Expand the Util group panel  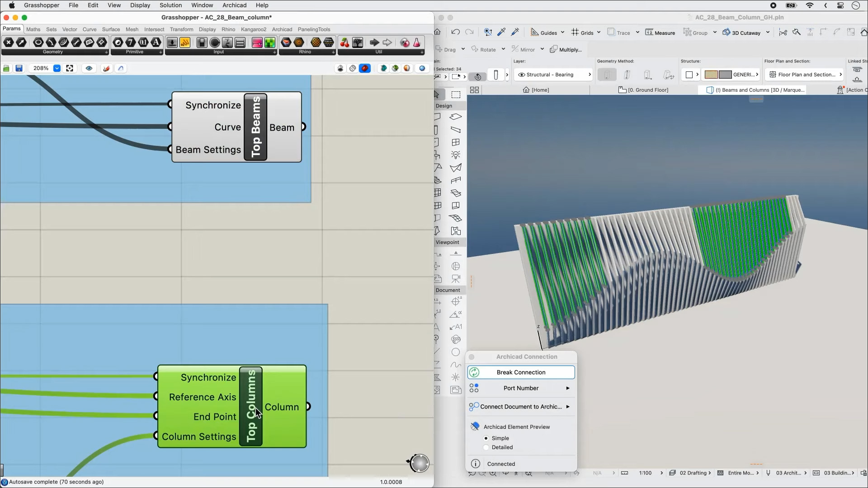click(x=422, y=52)
